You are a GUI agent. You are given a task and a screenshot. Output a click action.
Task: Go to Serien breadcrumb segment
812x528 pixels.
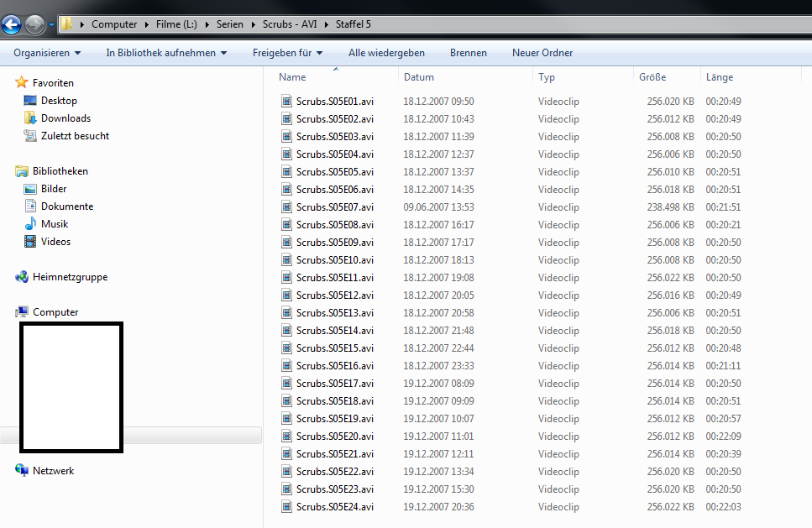[x=230, y=24]
